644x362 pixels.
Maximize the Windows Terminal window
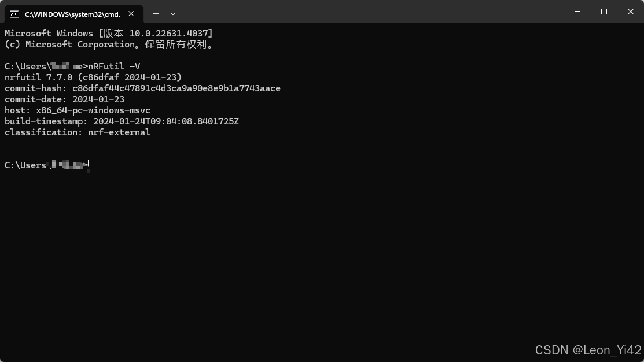(603, 12)
